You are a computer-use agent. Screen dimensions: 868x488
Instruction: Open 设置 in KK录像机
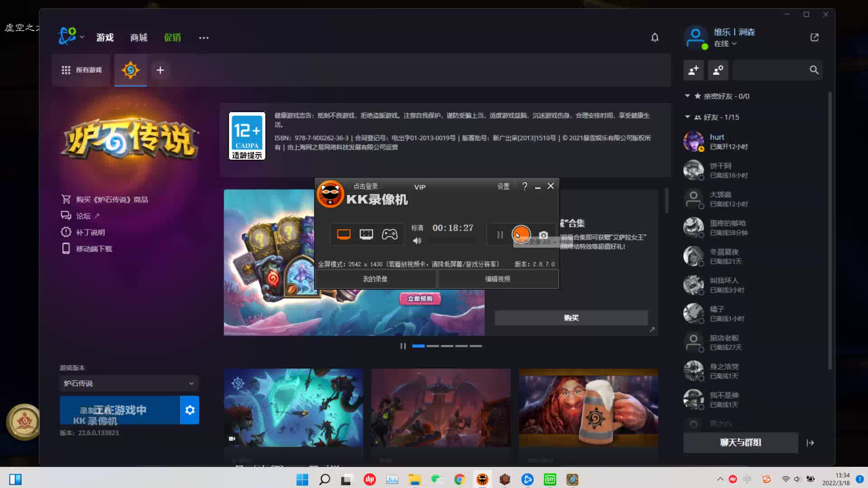503,187
